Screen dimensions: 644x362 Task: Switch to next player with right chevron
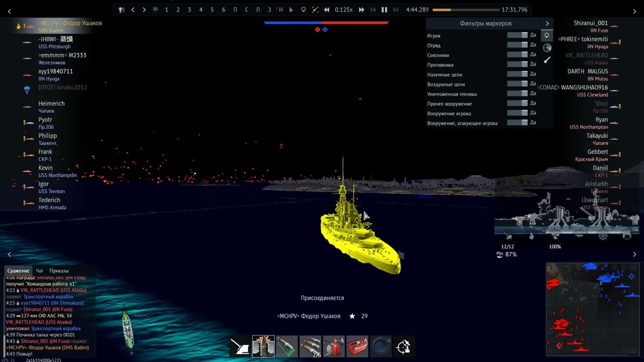tap(144, 10)
